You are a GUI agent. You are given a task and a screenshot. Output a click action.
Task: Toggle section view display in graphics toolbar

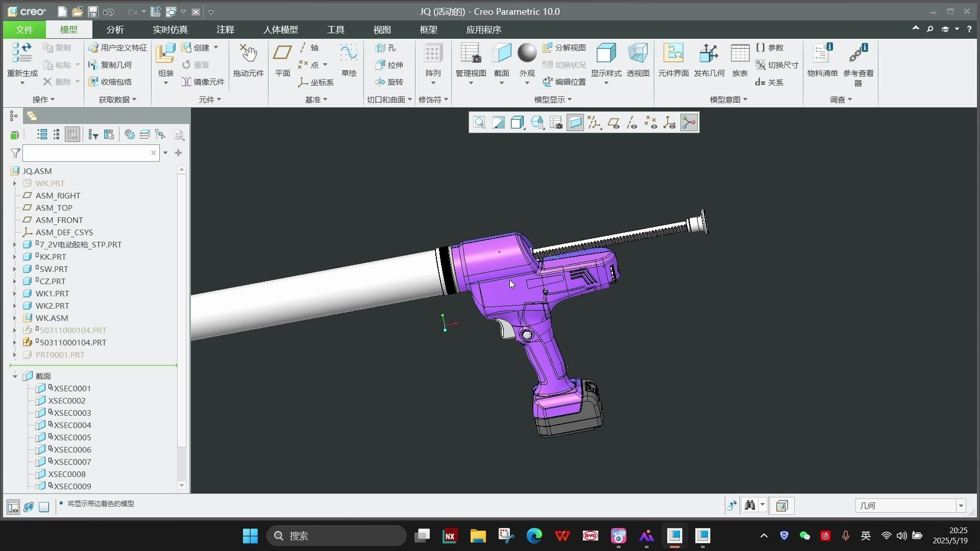[x=575, y=122]
